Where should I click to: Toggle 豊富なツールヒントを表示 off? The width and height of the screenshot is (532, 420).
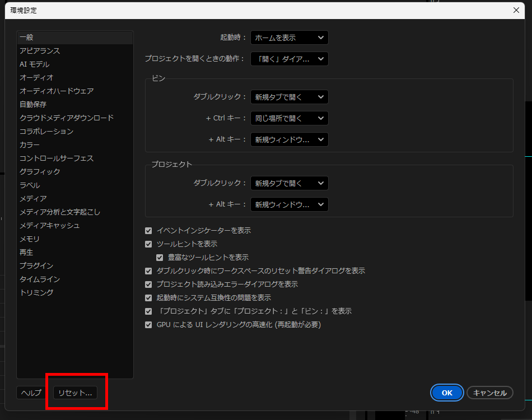pyautogui.click(x=160, y=257)
